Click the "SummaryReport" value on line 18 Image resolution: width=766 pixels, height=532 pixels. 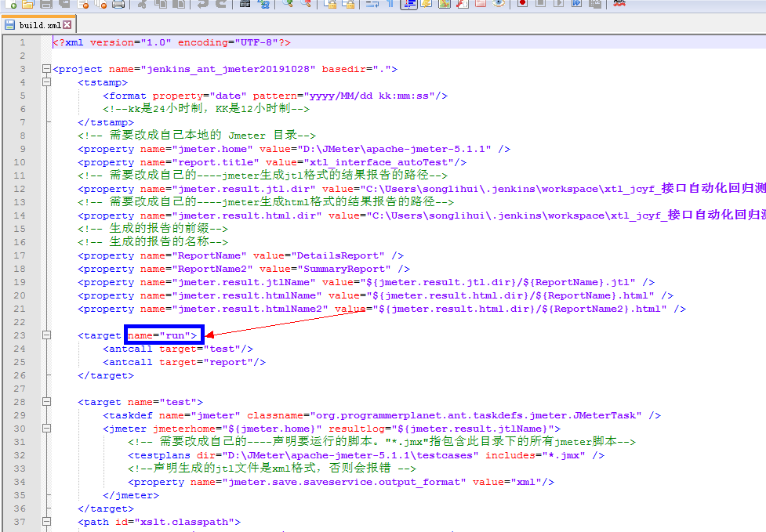[344, 269]
